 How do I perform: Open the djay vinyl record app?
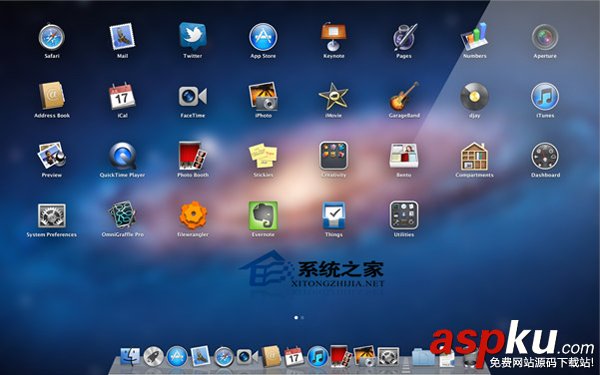tap(474, 97)
